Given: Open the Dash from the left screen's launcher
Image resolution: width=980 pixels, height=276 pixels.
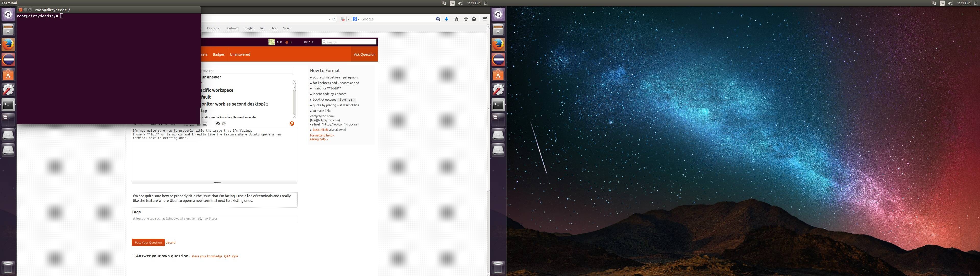Looking at the screenshot, I should pos(8,15).
